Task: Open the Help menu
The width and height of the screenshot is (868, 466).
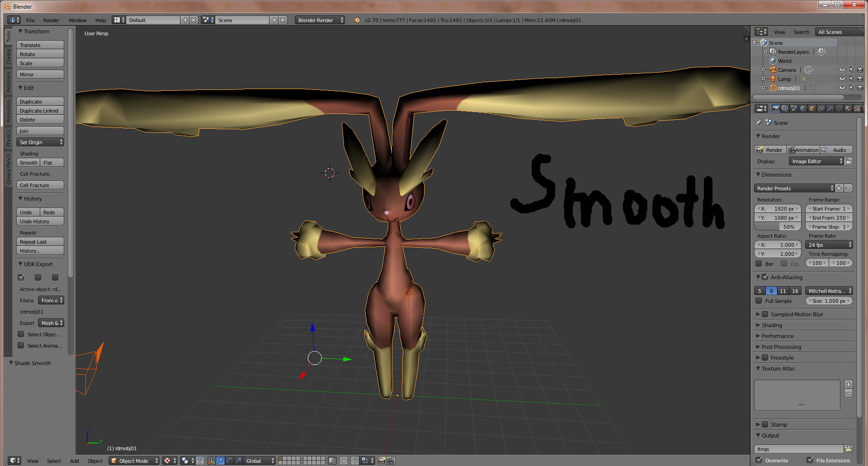Action: tap(100, 20)
